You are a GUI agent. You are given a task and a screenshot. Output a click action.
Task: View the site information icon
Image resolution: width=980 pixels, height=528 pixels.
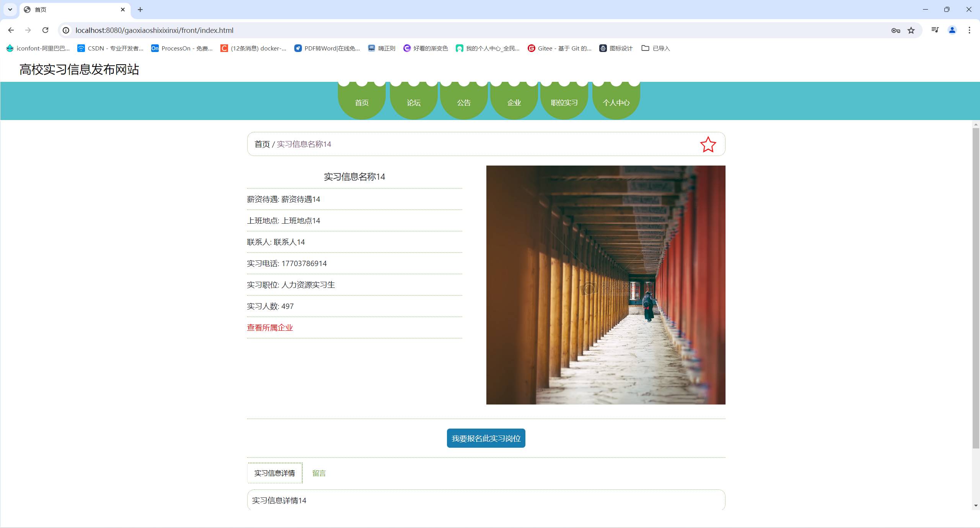66,30
